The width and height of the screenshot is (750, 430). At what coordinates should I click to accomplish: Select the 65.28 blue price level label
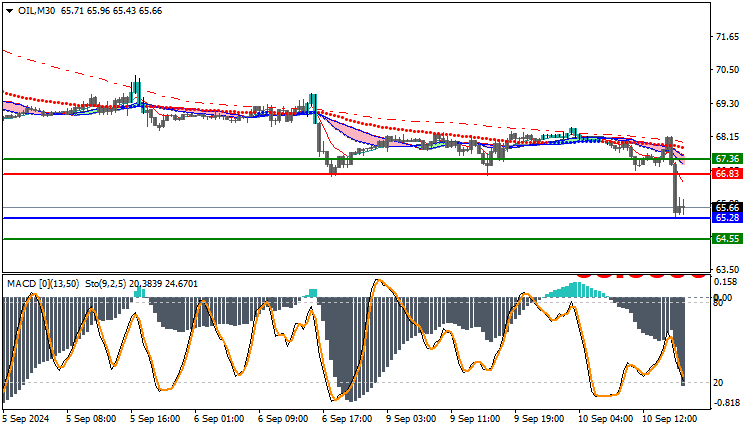(728, 218)
